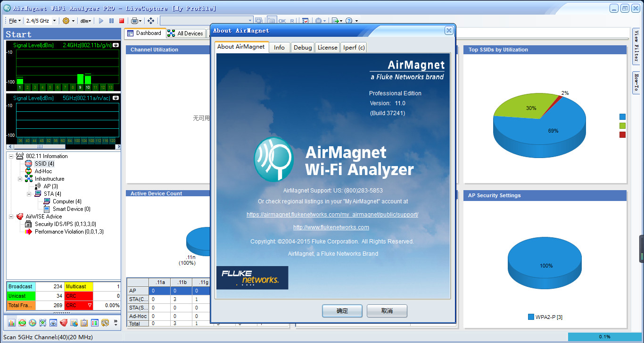
Task: Click the printer icon in toolbar
Action: pyautogui.click(x=135, y=21)
